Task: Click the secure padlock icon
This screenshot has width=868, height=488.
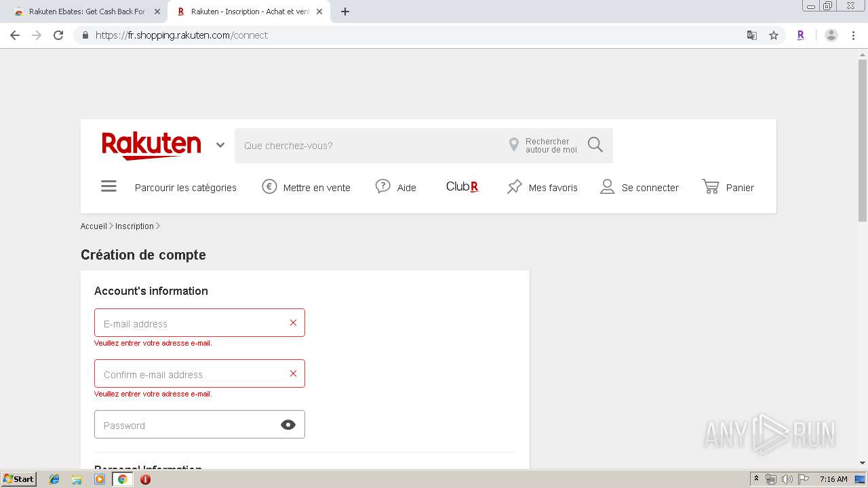Action: coord(85,35)
